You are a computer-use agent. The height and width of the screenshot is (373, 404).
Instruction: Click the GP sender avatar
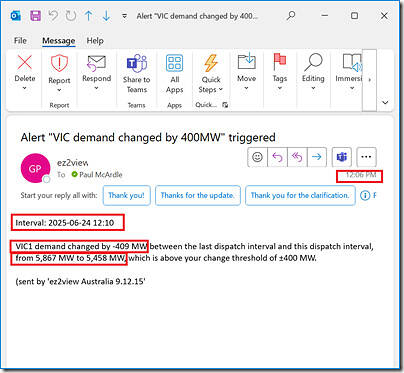click(35, 169)
